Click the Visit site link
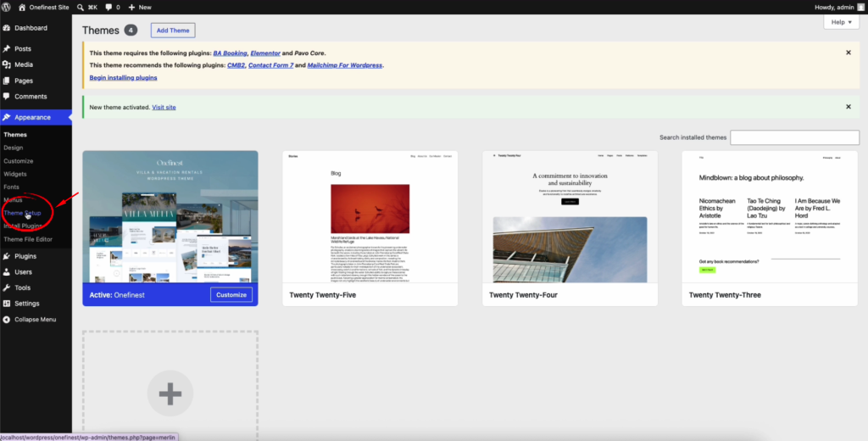868x441 pixels. coord(164,107)
